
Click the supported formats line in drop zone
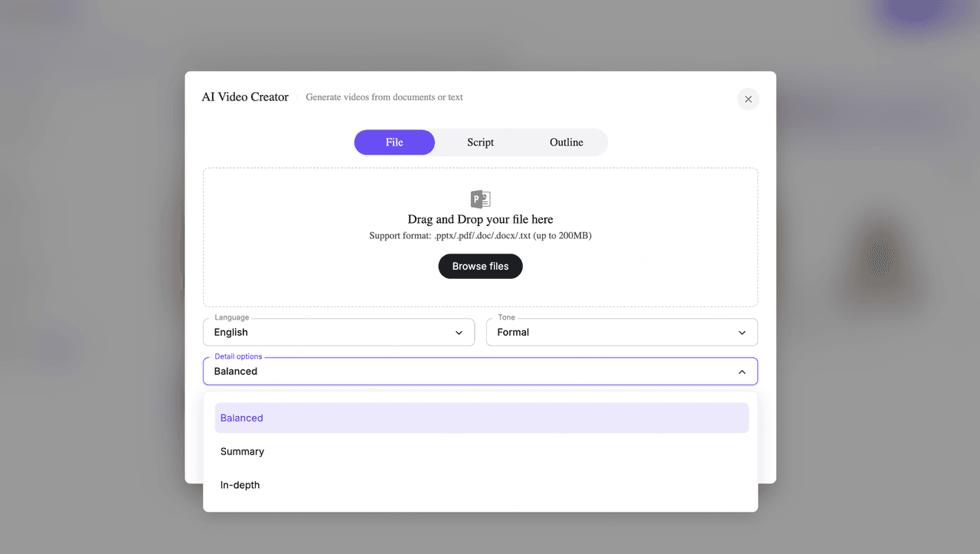(x=480, y=236)
